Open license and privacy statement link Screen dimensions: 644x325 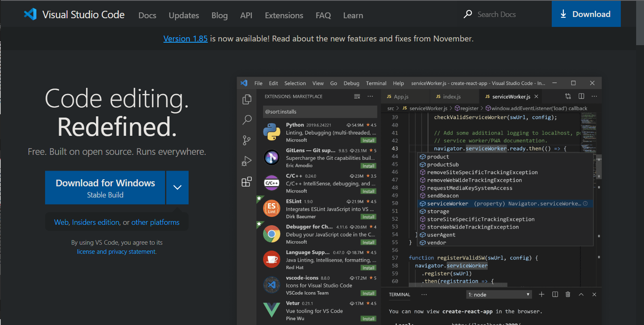coord(117,252)
